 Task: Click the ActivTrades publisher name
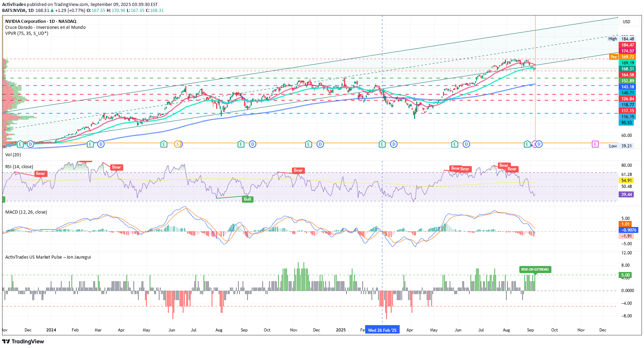[14, 5]
